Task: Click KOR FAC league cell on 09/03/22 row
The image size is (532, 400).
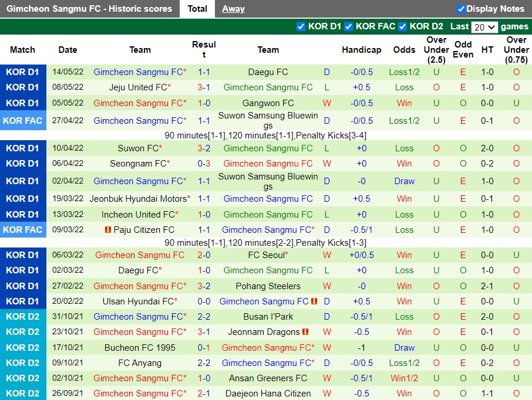Action: pyautogui.click(x=23, y=230)
